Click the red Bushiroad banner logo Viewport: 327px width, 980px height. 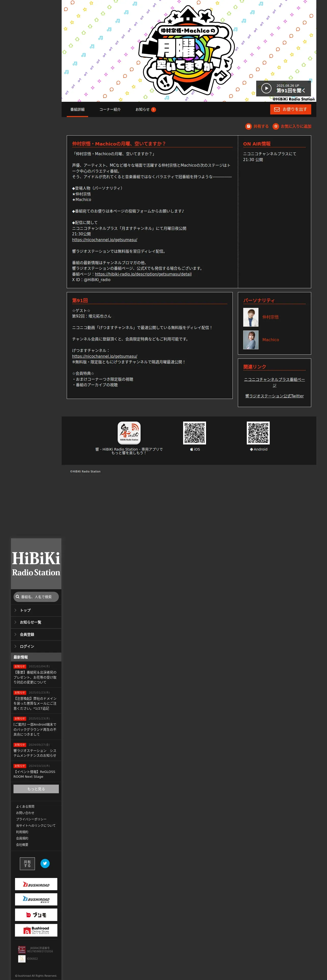tap(36, 884)
